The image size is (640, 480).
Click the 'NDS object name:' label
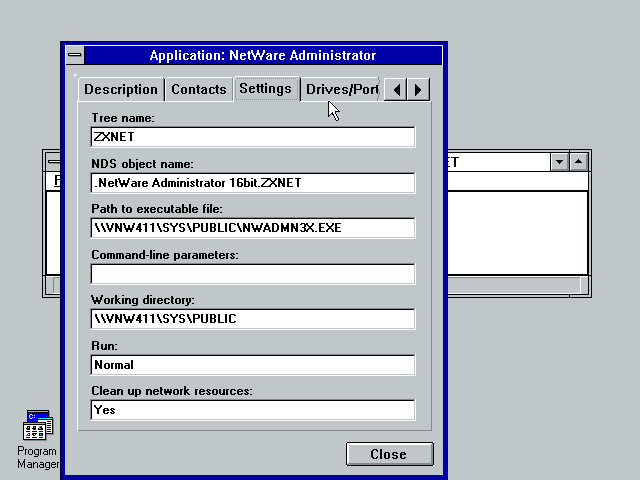pyautogui.click(x=142, y=164)
